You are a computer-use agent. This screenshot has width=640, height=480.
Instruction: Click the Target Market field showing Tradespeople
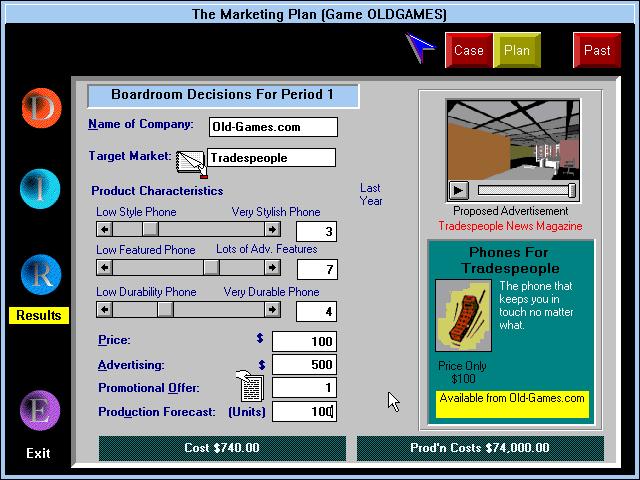click(x=271, y=158)
